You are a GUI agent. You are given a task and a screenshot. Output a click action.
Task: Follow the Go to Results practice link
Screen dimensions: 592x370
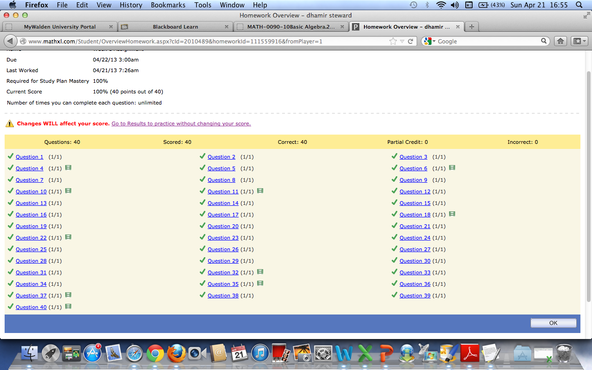tap(181, 123)
